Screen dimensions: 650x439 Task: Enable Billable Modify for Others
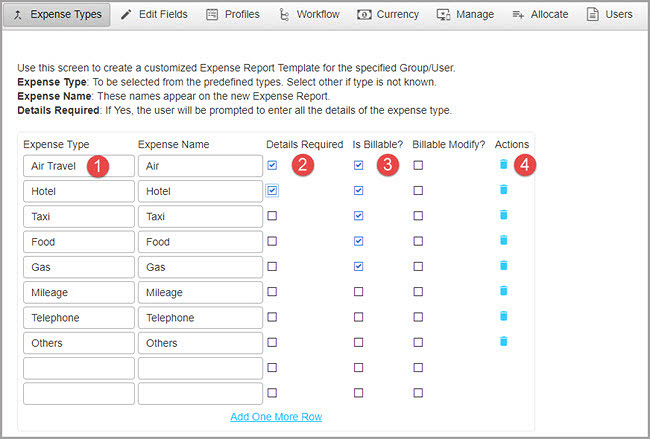(418, 342)
